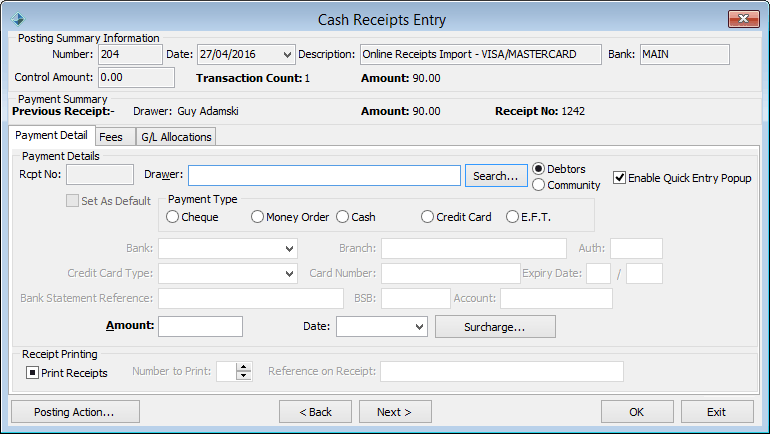Go to previous receipt with Back button
This screenshot has width=770, height=434.
pos(315,412)
